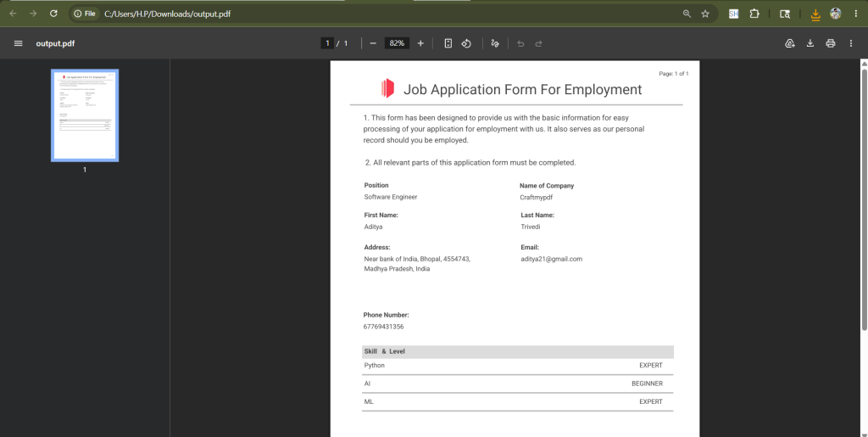The width and height of the screenshot is (868, 437).
Task: Click the red logo in the PDF header
Action: [387, 88]
